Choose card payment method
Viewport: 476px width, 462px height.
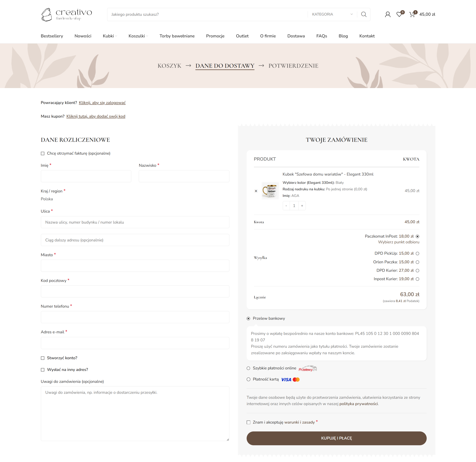(248, 379)
